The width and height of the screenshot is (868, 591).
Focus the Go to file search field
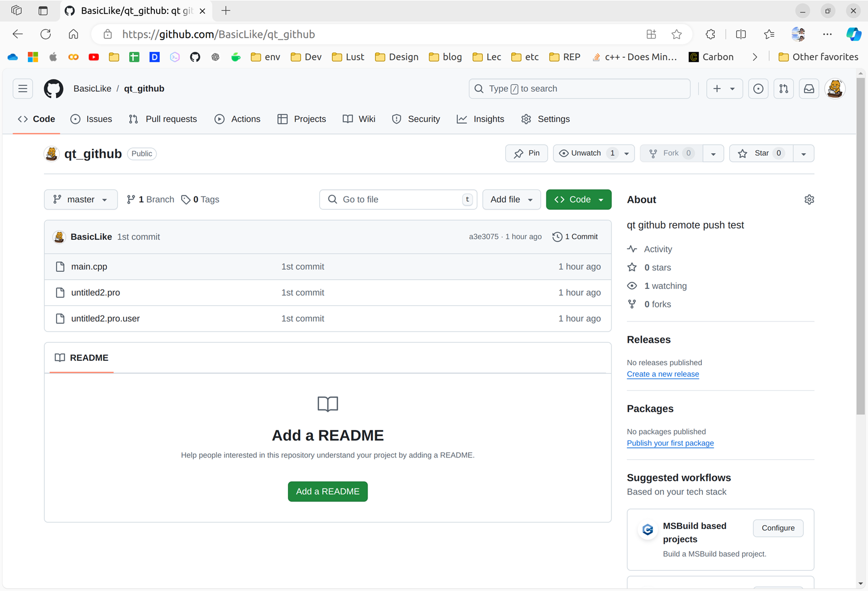pos(398,200)
